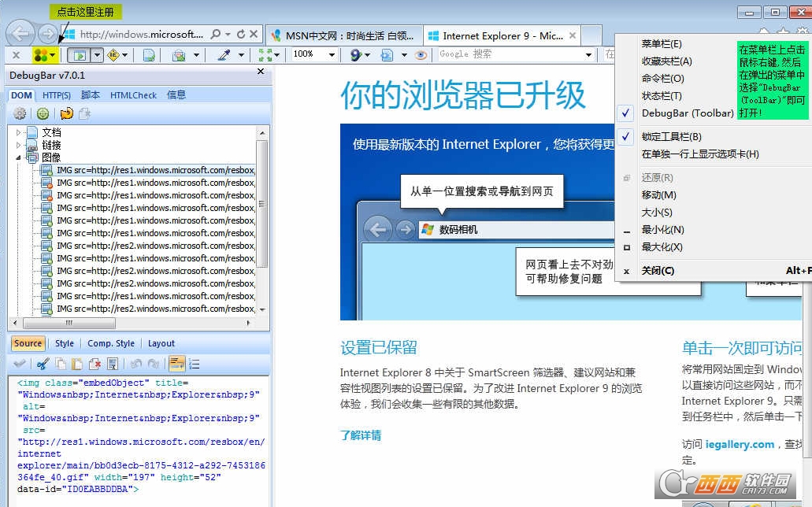The image size is (812, 507).
Task: Click the line numbers list icon
Action: point(195,364)
